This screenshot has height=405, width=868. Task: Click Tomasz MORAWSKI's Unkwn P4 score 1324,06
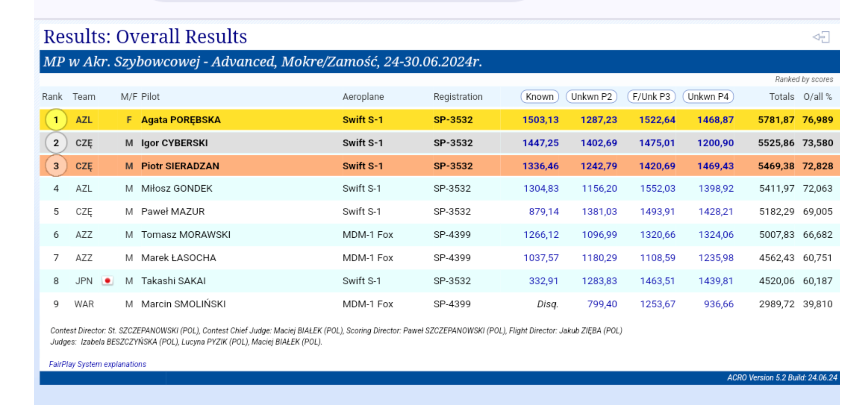[716, 235]
